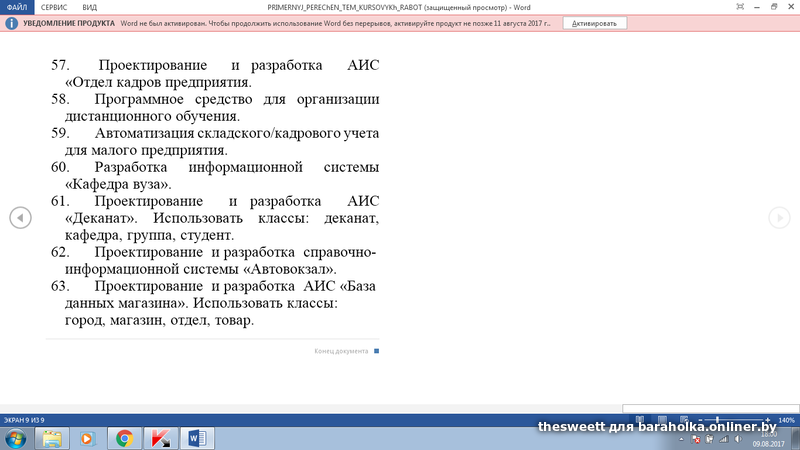Viewport: 800px width, 450px height.
Task: Restore down the Word window
Action: [x=774, y=7]
